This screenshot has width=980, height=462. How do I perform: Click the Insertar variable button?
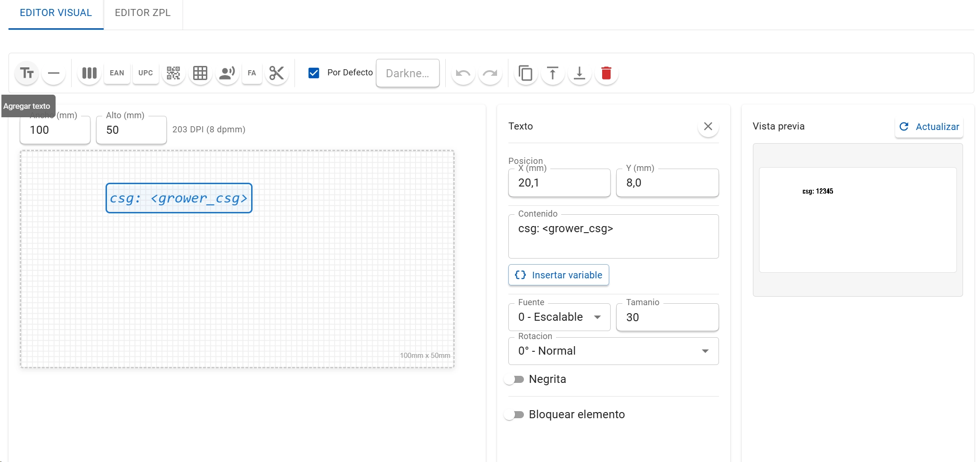tap(559, 275)
